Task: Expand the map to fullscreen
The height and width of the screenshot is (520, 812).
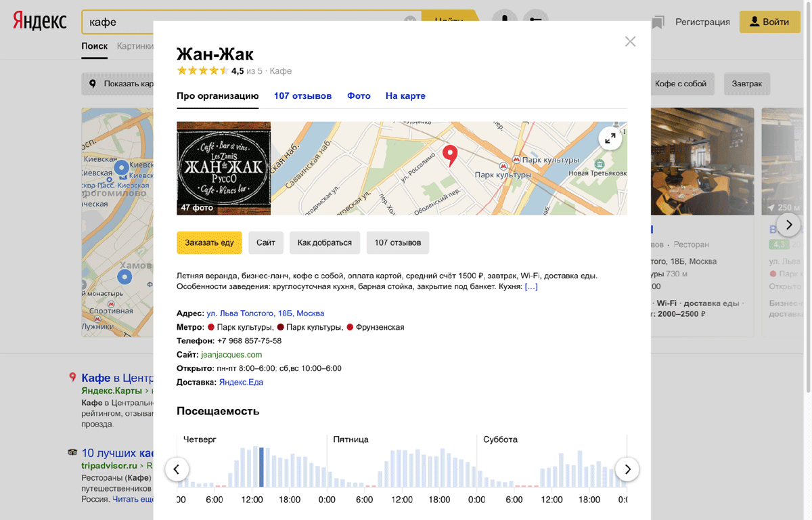Action: [610, 138]
